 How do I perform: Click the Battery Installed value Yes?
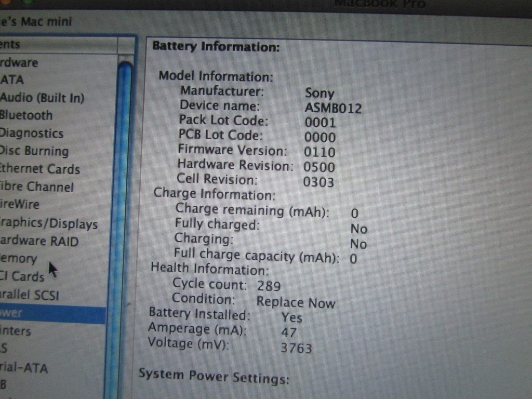[292, 317]
